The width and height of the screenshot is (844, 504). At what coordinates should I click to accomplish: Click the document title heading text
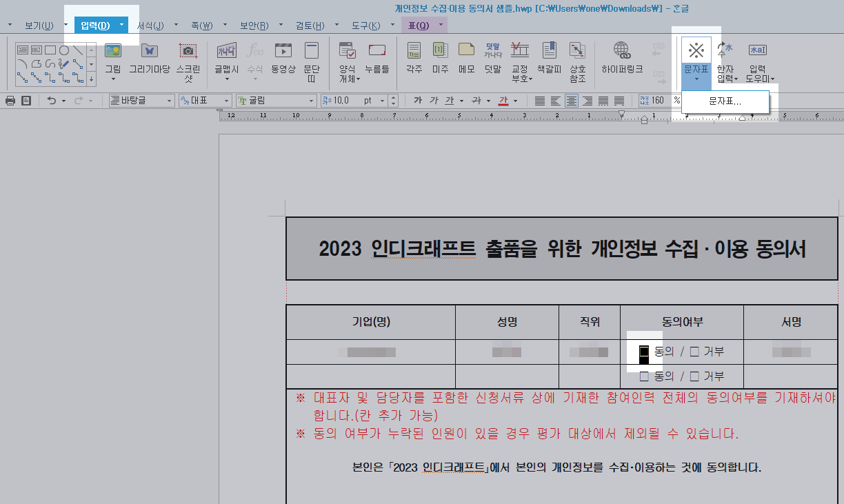pos(562,249)
